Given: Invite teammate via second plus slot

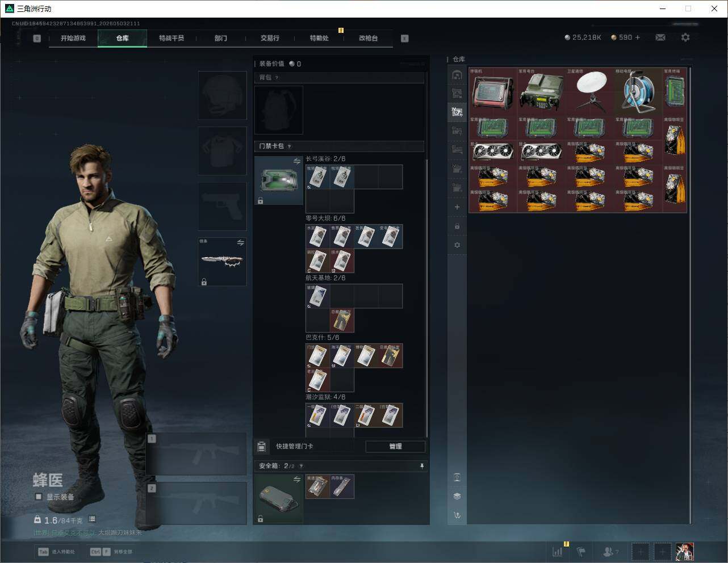Looking at the screenshot, I should 662,551.
